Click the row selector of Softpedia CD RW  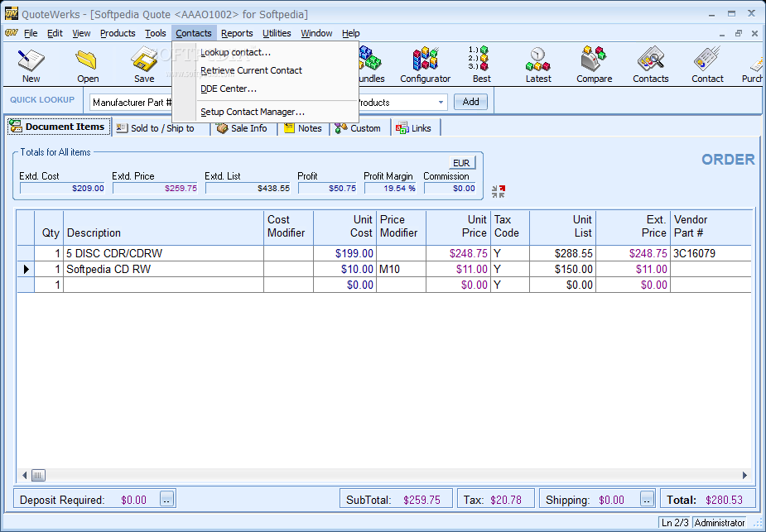(x=26, y=269)
